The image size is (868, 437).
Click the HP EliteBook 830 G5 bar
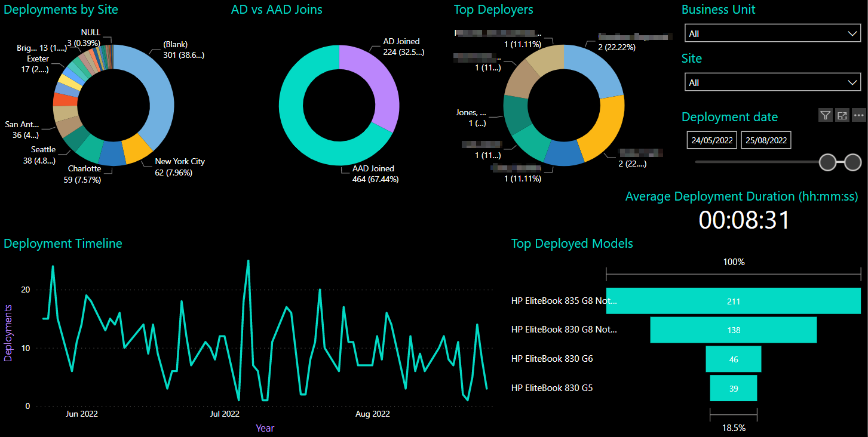point(733,388)
